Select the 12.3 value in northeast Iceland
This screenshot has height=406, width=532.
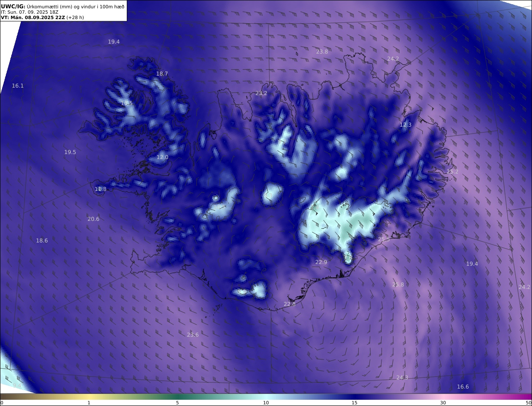click(x=406, y=125)
